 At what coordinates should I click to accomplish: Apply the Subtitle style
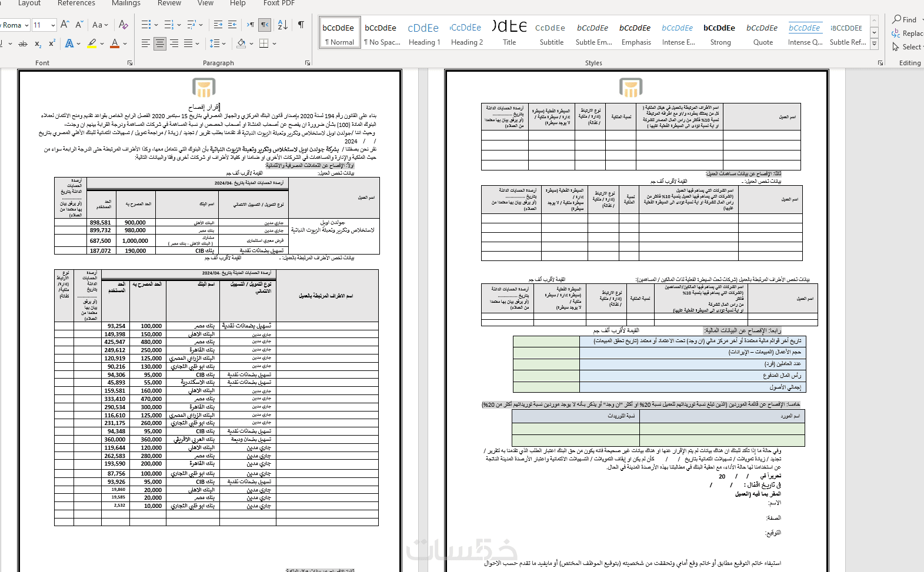pyautogui.click(x=551, y=33)
